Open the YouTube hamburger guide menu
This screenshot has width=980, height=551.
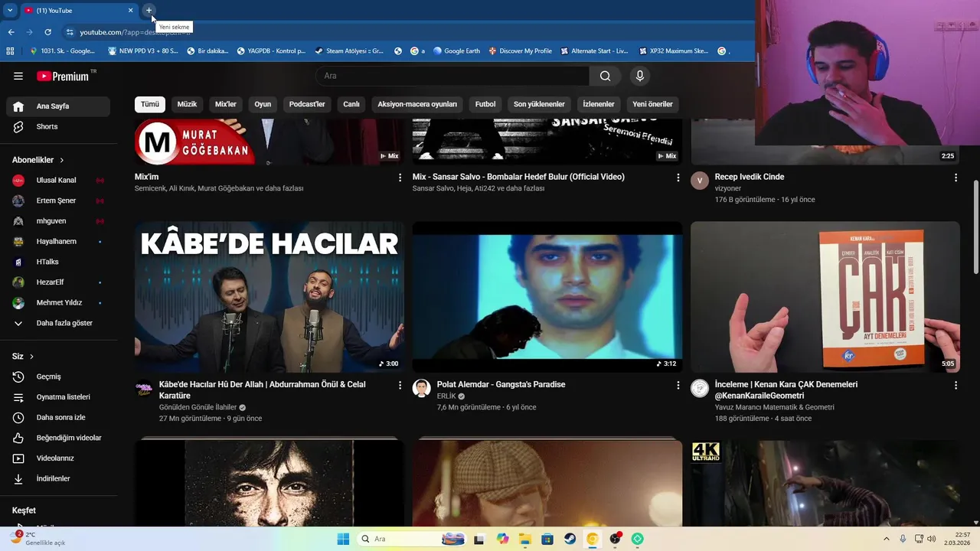coord(18,76)
